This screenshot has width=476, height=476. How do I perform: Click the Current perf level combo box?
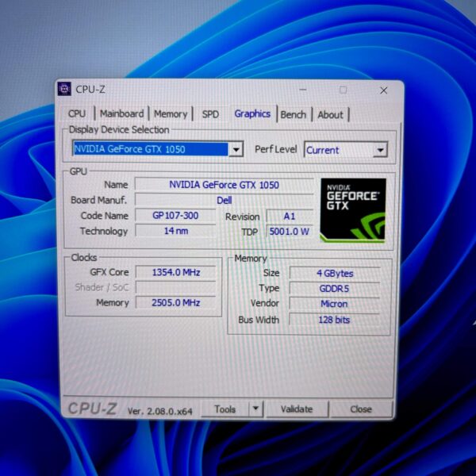click(345, 150)
